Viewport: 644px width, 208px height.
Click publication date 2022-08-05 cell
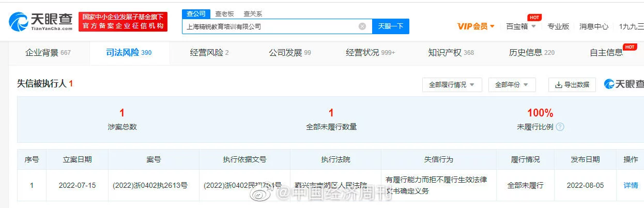[x=586, y=185]
